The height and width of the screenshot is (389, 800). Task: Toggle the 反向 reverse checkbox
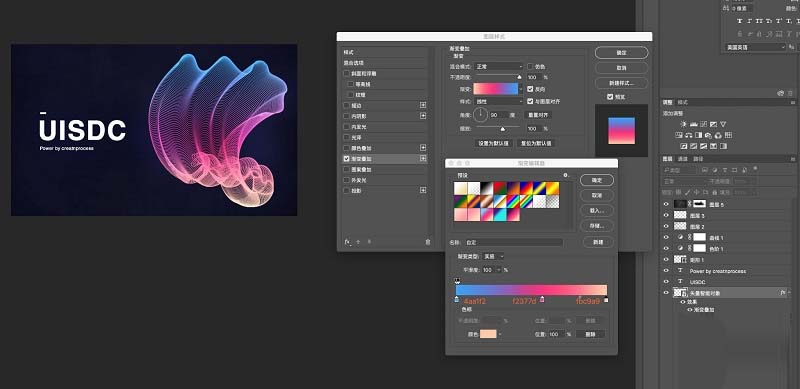(x=530, y=89)
